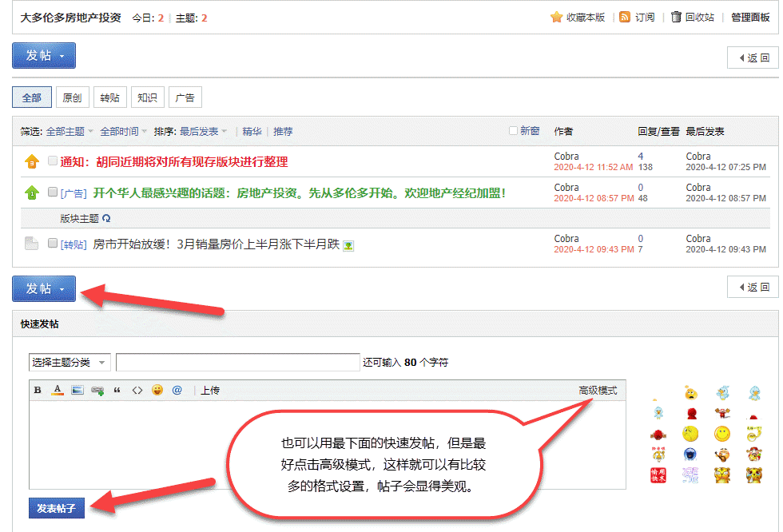This screenshot has width=783, height=532.
Task: Insert code using the code brackets icon
Action: coord(137,391)
